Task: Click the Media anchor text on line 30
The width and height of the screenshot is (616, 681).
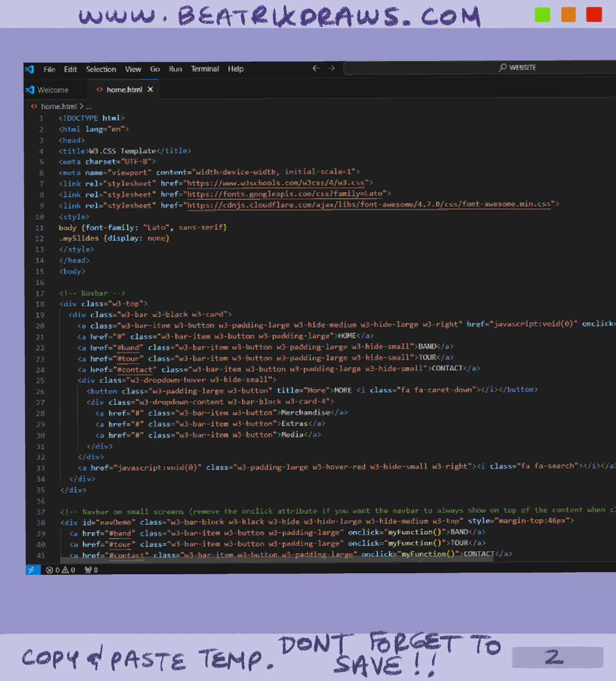Action: 292,435
